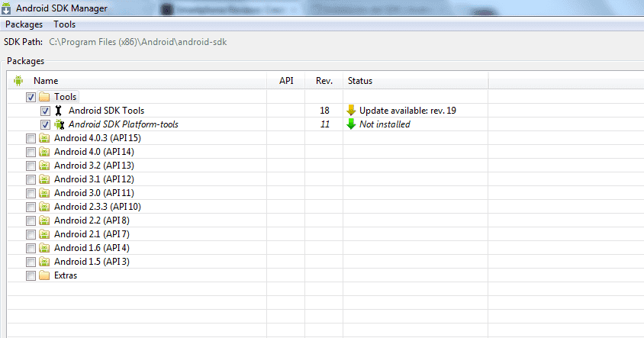Uncheck the Tools group checkbox
The width and height of the screenshot is (644, 338).
click(31, 98)
